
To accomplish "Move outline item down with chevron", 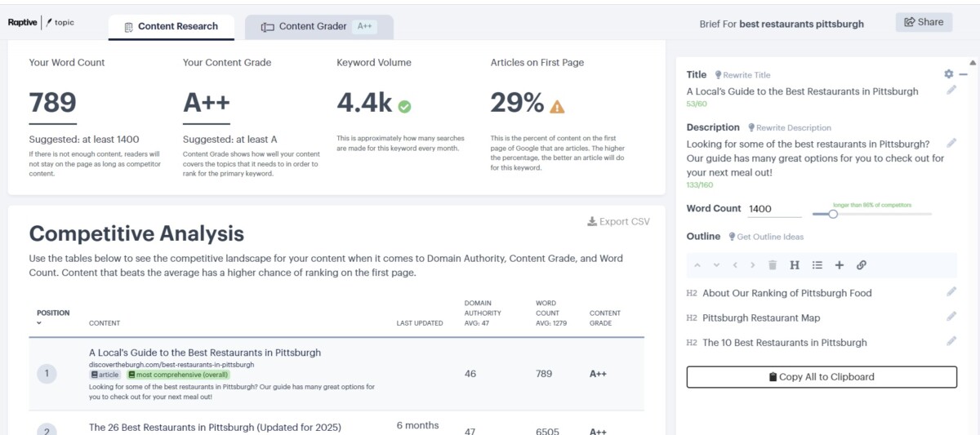I will [x=716, y=265].
